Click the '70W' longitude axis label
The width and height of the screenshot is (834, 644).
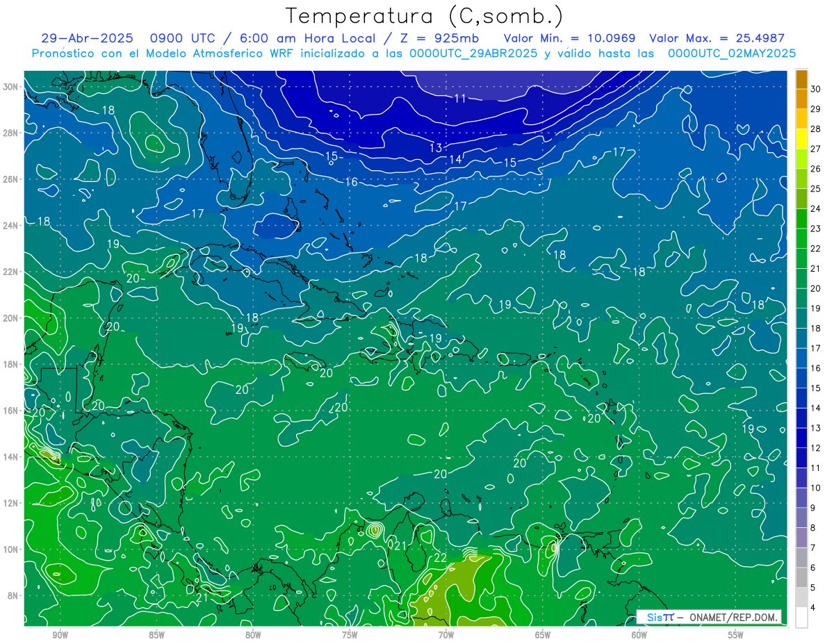pos(446,635)
